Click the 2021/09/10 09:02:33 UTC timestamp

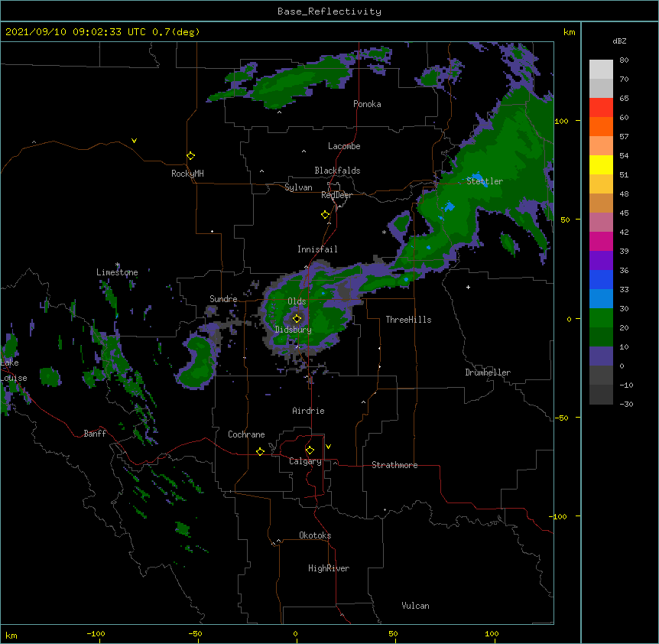tap(75, 32)
